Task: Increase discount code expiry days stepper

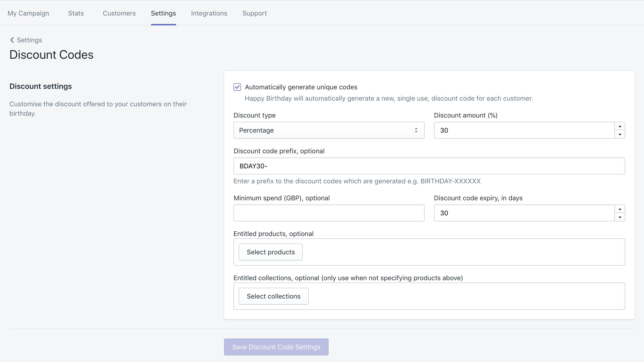Action: [x=620, y=209]
